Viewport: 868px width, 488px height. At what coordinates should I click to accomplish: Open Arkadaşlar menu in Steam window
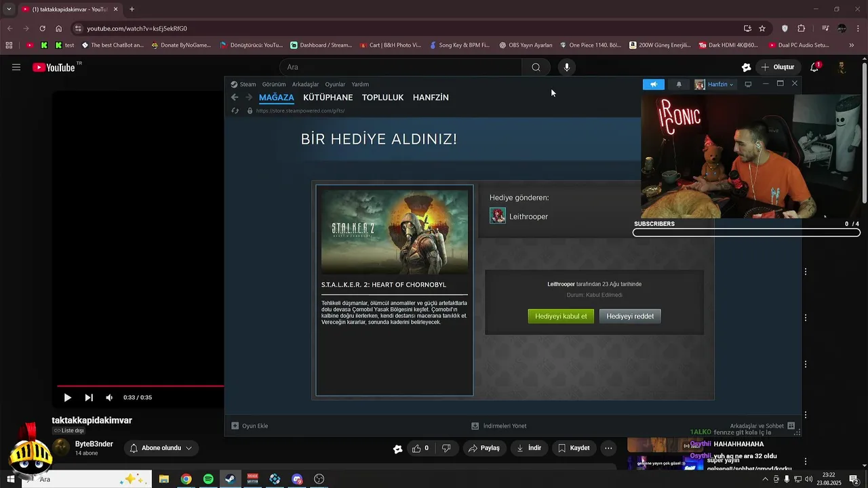pos(305,85)
